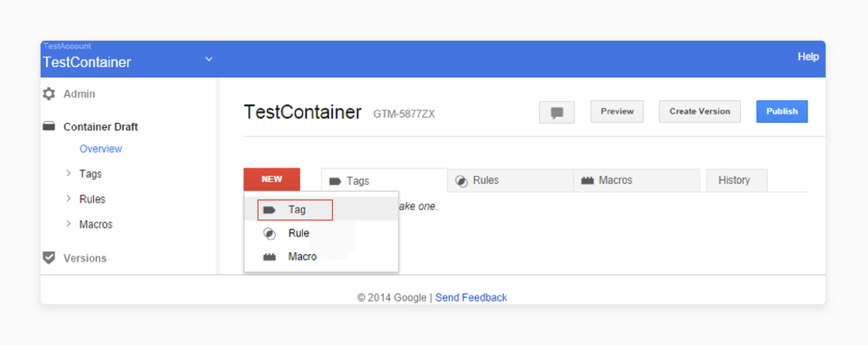
Task: Switch to the Tags tab
Action: click(x=384, y=180)
